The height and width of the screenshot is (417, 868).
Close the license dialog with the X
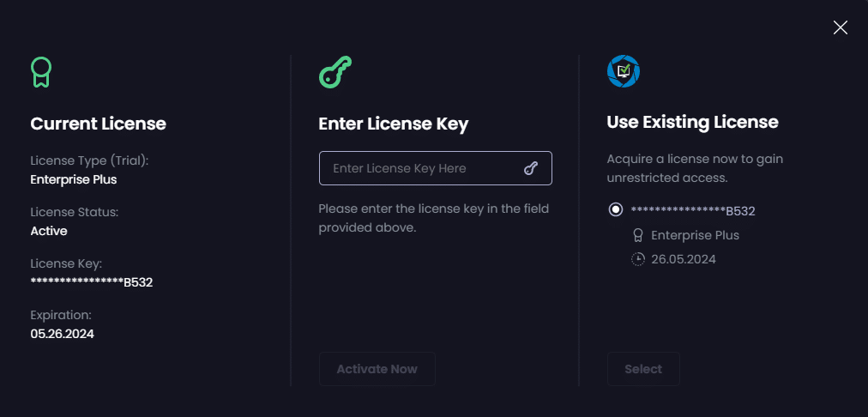841,27
